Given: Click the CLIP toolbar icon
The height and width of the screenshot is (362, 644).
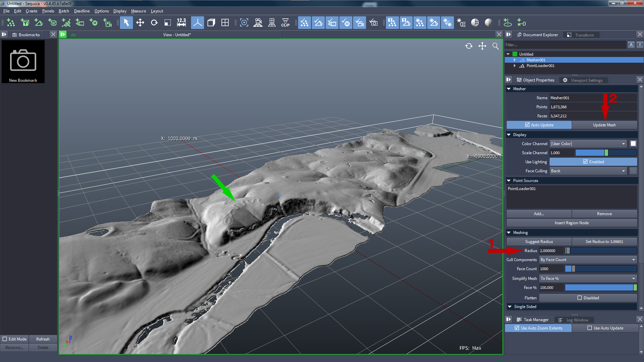Looking at the screenshot, I should coord(285,23).
